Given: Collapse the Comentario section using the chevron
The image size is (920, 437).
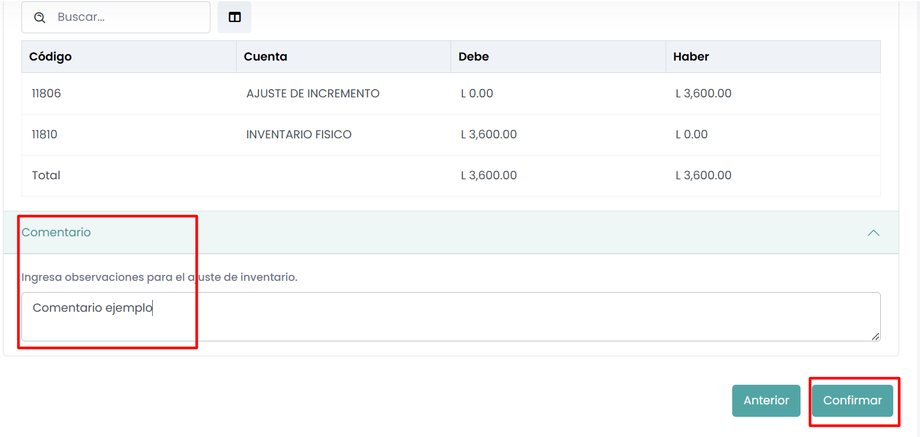Looking at the screenshot, I should point(873,233).
